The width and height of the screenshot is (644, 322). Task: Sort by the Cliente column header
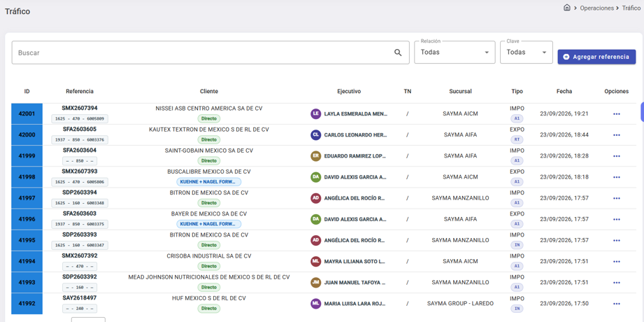(209, 91)
